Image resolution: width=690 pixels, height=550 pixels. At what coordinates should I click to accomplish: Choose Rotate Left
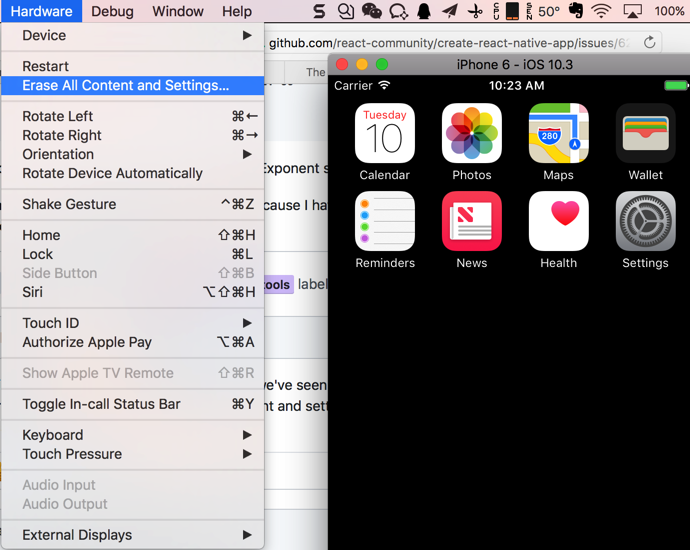pyautogui.click(x=132, y=116)
